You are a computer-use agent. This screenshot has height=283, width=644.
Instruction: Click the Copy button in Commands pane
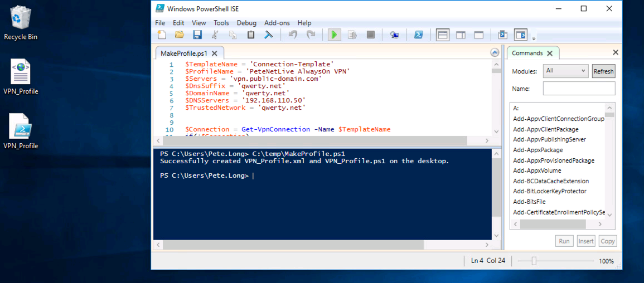coord(608,241)
